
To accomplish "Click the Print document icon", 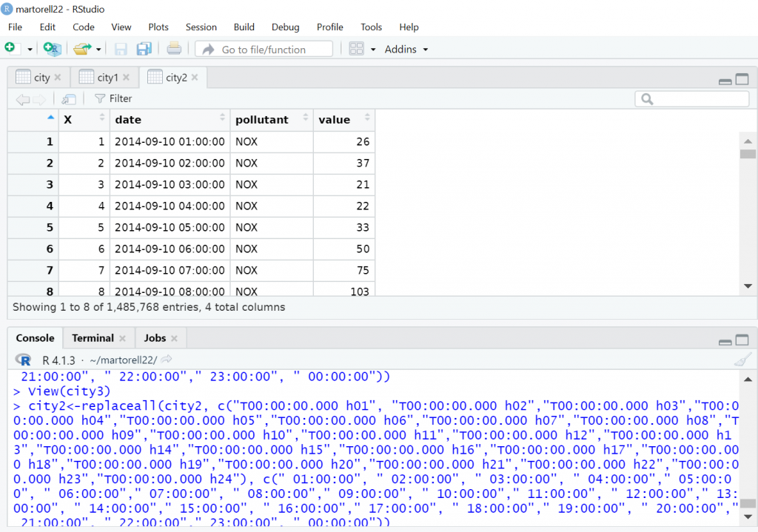I will [x=174, y=48].
